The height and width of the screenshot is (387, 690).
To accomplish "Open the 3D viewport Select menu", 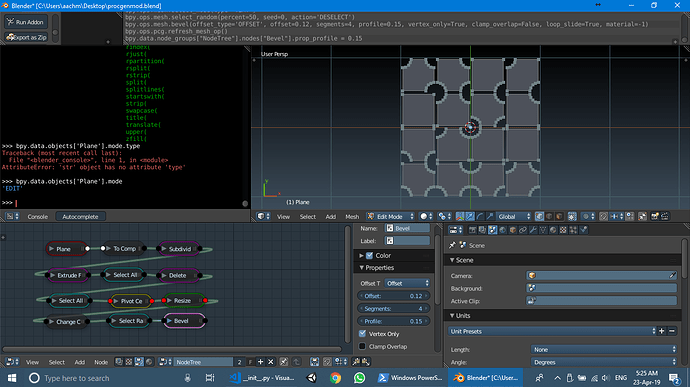I will pyautogui.click(x=308, y=217).
